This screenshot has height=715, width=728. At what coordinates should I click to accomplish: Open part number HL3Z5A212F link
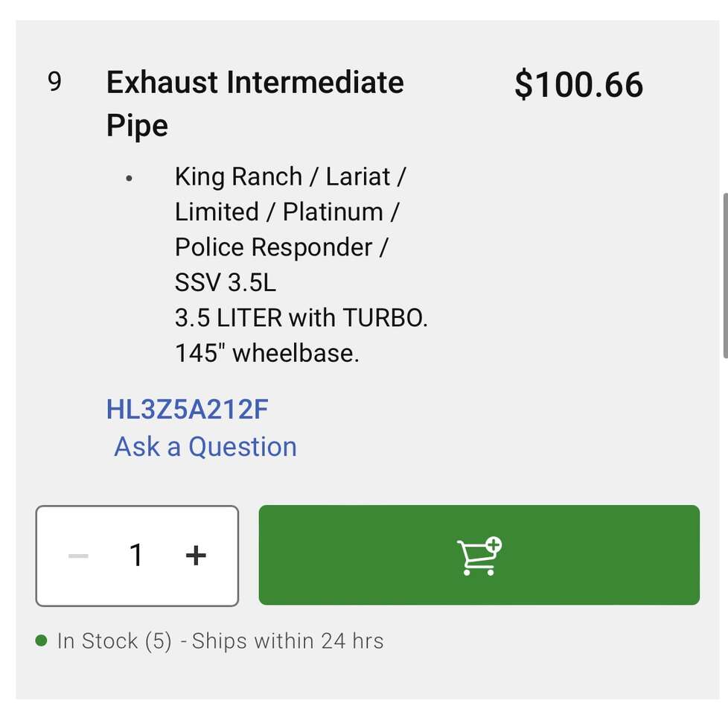point(187,409)
